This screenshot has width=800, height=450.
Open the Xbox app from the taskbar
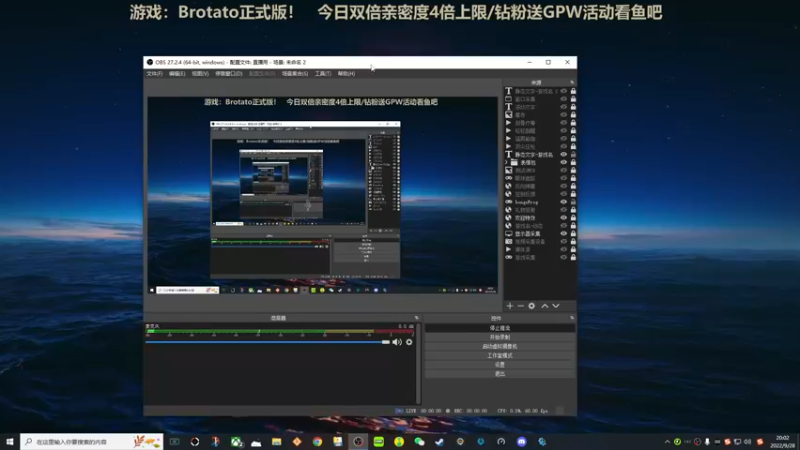click(236, 442)
